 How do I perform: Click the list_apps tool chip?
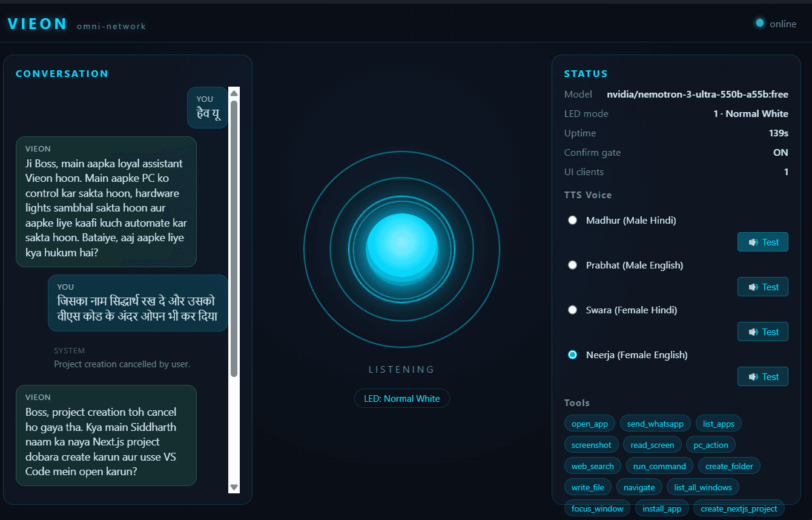click(719, 424)
